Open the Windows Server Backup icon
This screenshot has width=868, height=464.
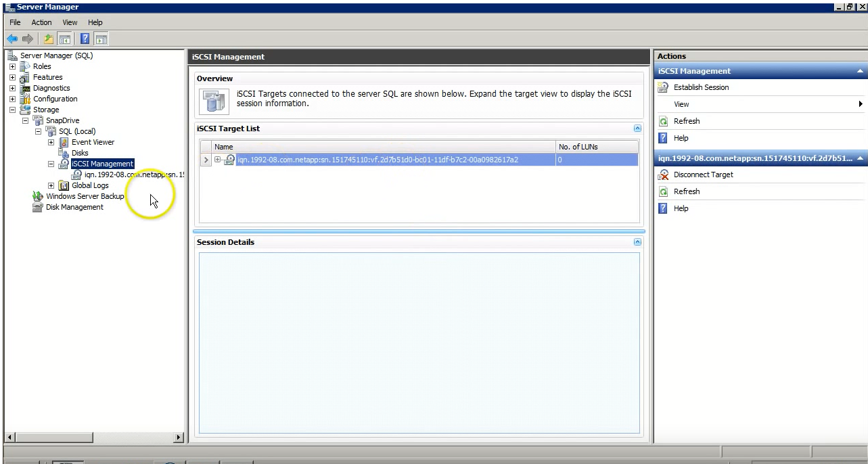pyautogui.click(x=38, y=196)
